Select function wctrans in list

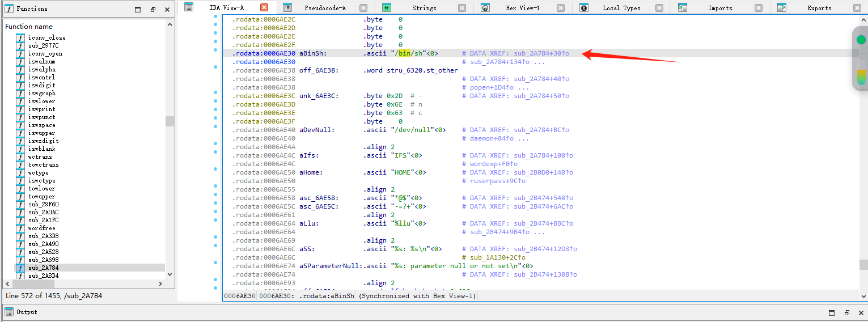coord(40,156)
